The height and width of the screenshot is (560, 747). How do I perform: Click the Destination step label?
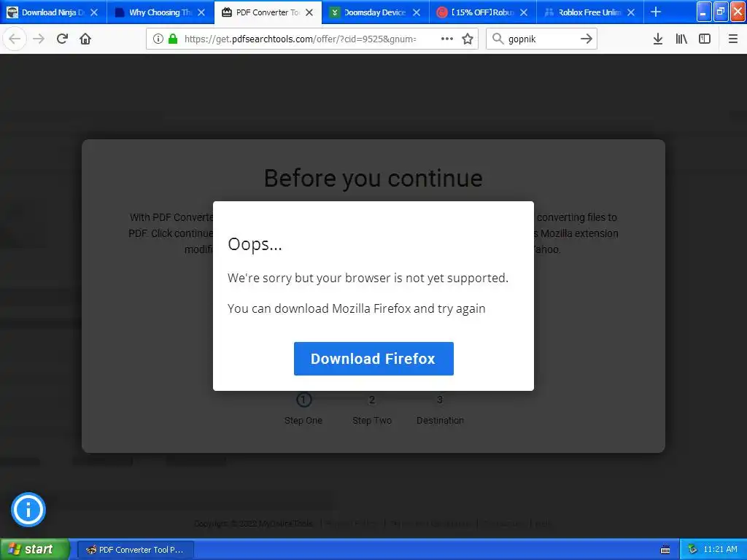pos(440,421)
